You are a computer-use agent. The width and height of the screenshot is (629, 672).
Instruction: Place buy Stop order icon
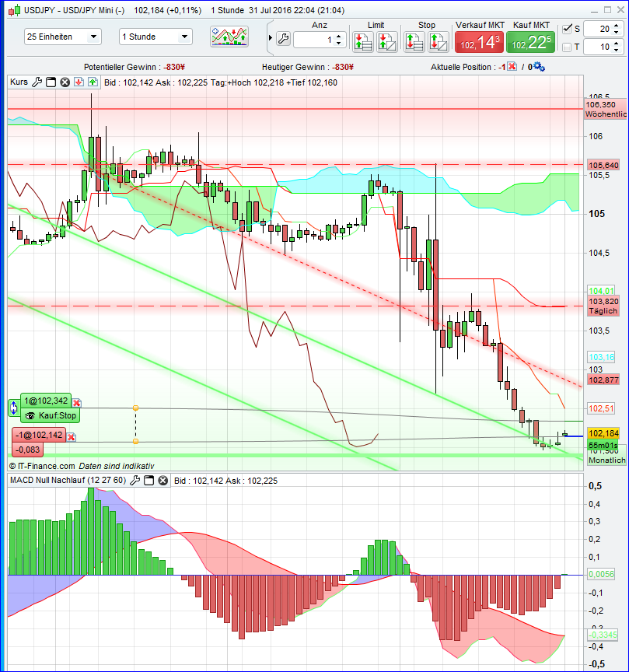coord(414,42)
